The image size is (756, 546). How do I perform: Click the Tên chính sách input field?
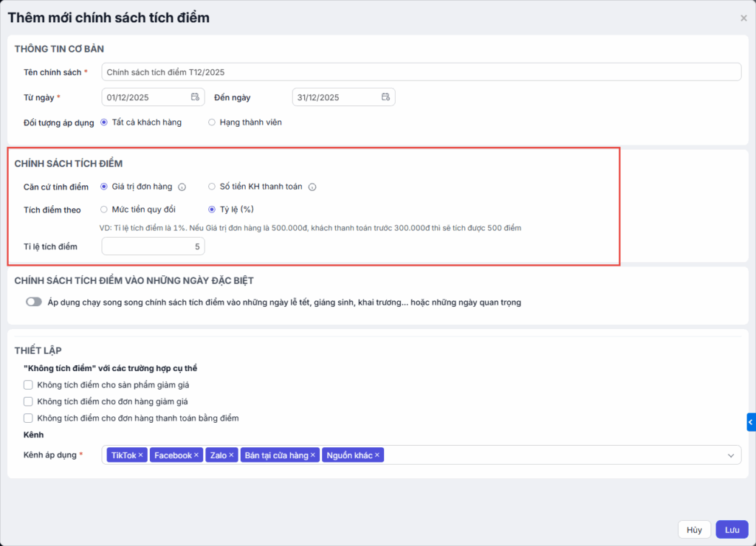tap(421, 72)
